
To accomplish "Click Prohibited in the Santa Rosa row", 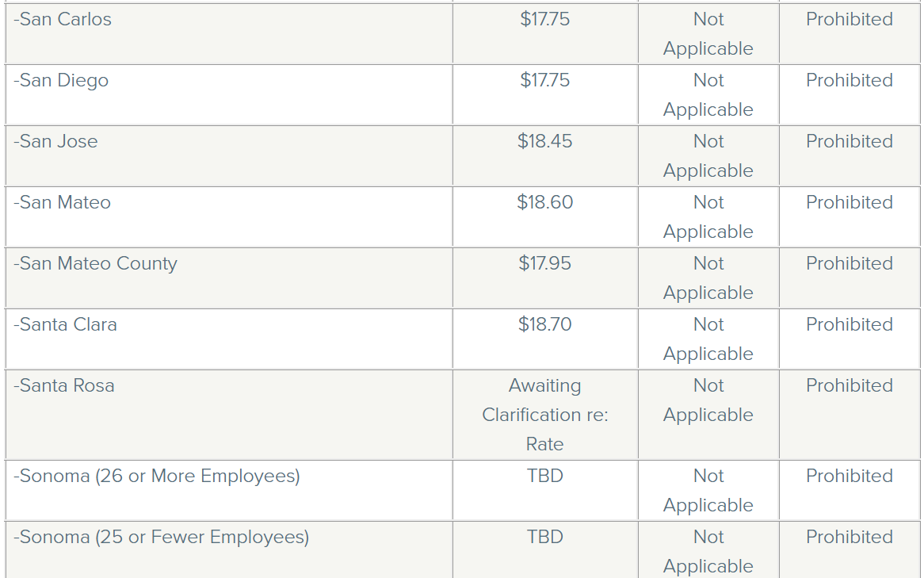I will tap(849, 386).
